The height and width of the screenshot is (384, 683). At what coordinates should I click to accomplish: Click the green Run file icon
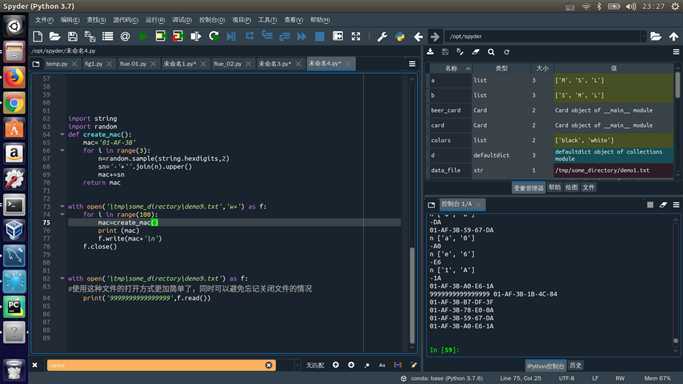click(x=142, y=37)
